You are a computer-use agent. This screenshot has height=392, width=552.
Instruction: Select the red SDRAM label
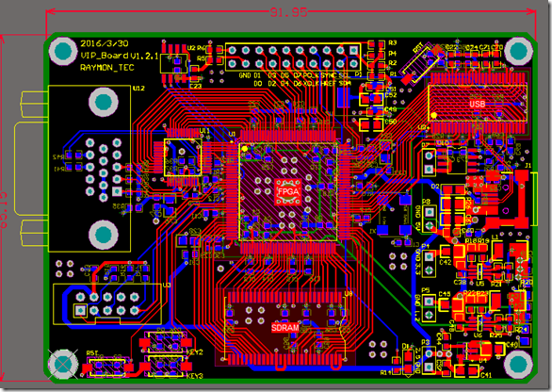click(x=285, y=328)
